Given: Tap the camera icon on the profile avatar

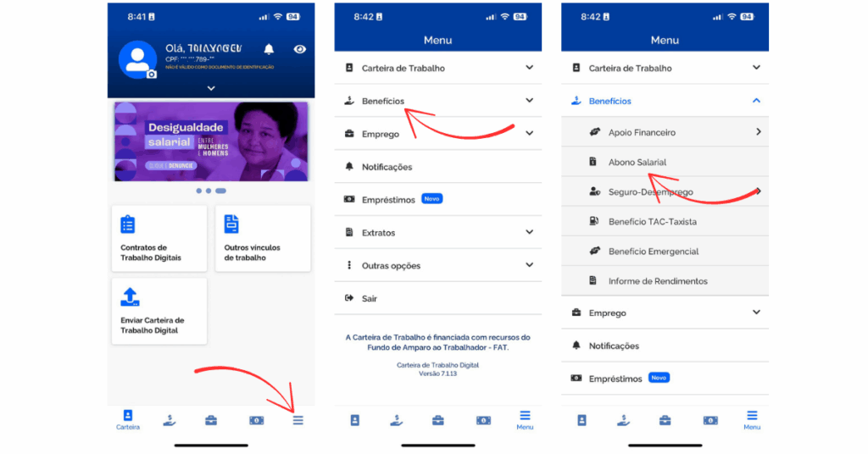Looking at the screenshot, I should point(152,75).
